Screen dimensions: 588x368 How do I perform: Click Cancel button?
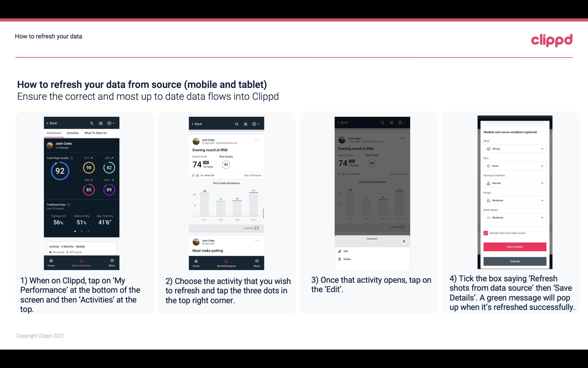point(514,261)
